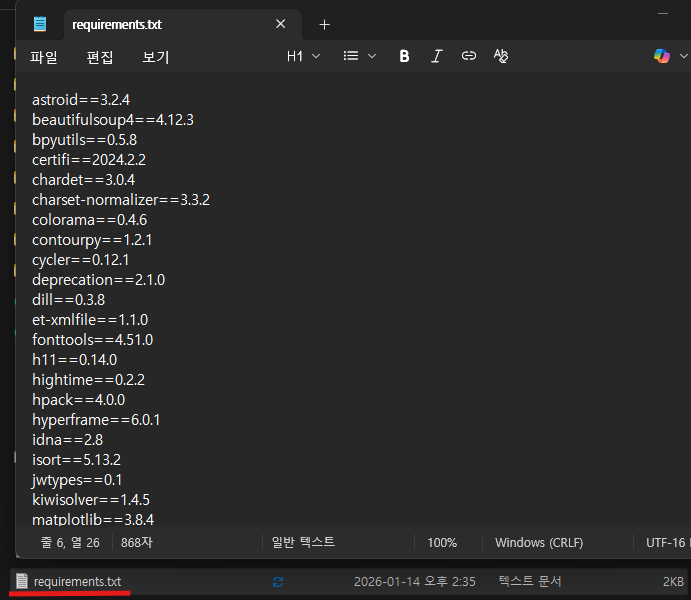Expand the list style dropdown arrow
691x600 pixels.
pos(372,56)
